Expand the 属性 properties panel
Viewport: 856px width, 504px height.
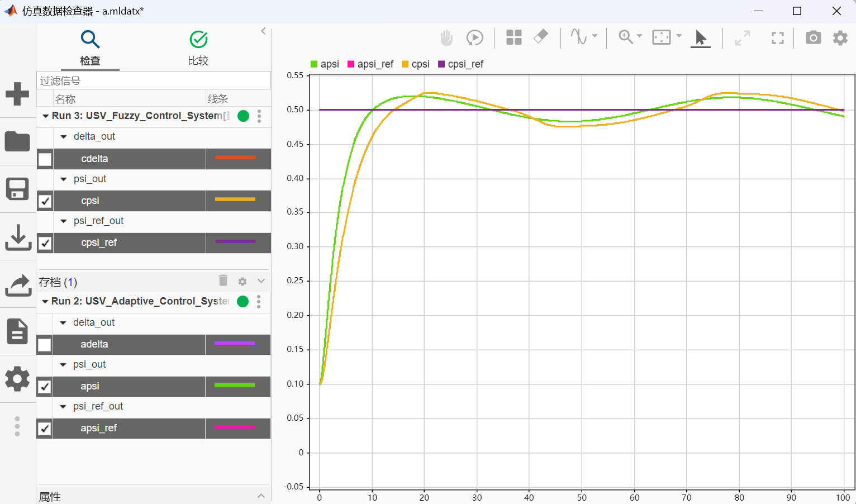(261, 496)
